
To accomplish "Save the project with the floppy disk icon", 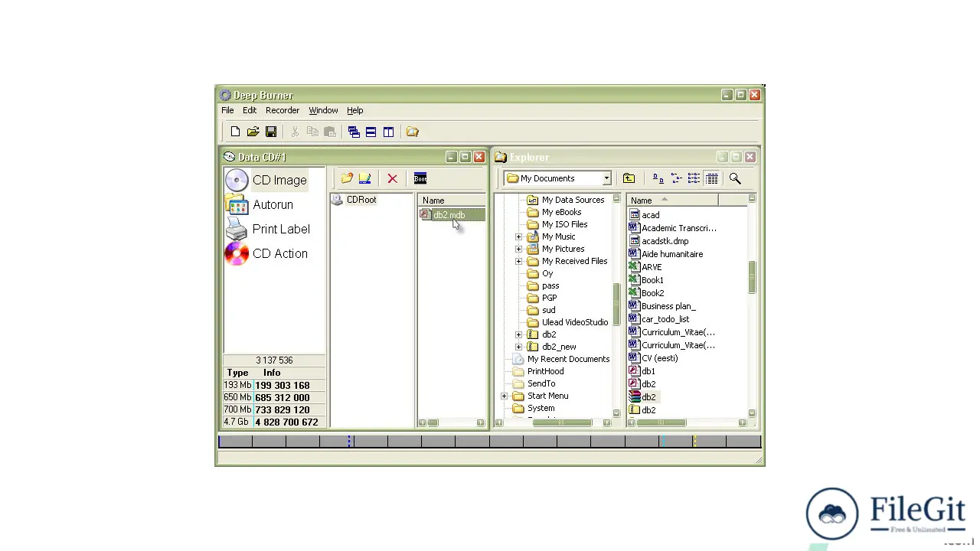I will pyautogui.click(x=271, y=132).
